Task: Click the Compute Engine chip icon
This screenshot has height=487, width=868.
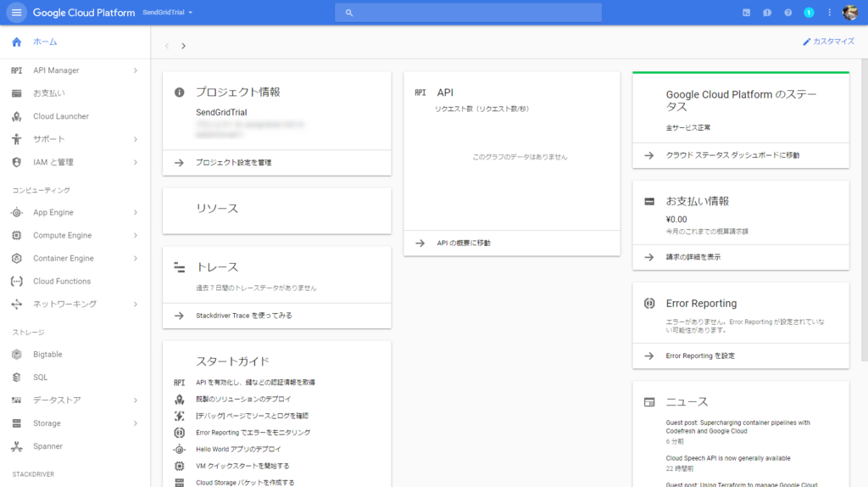Action: coord(17,236)
